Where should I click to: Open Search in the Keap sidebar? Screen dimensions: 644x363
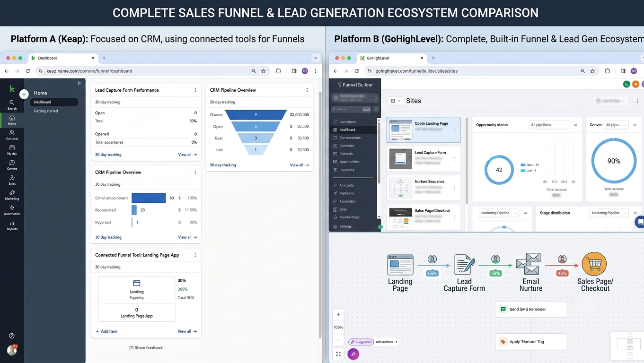(x=12, y=104)
